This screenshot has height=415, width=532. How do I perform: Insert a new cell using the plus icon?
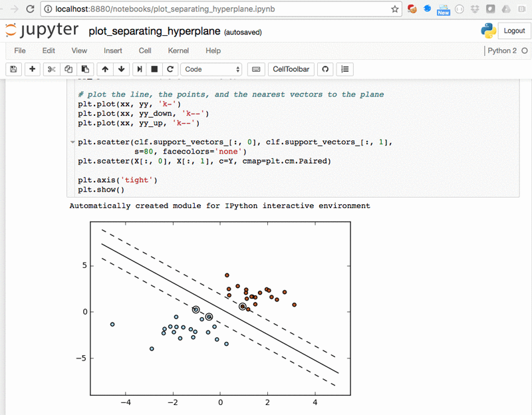(32, 69)
